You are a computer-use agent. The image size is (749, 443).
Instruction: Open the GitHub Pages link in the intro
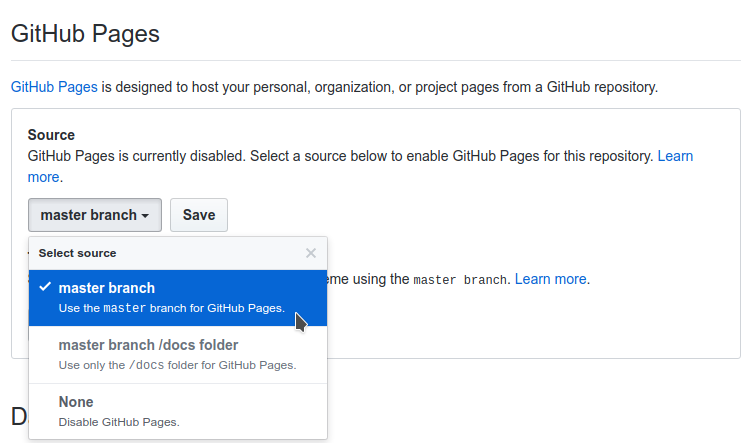(x=54, y=87)
